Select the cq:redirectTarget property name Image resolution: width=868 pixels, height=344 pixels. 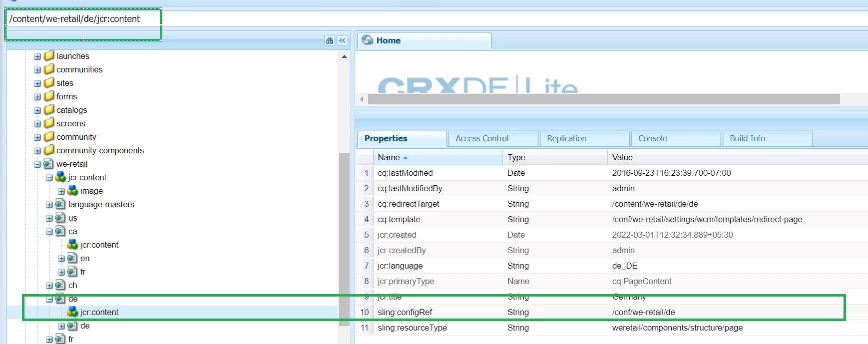[408, 204]
